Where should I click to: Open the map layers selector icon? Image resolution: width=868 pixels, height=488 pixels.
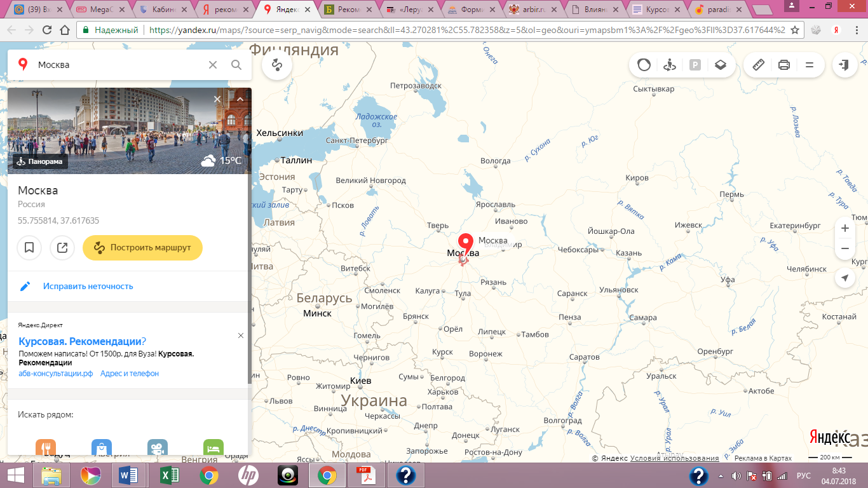click(720, 65)
